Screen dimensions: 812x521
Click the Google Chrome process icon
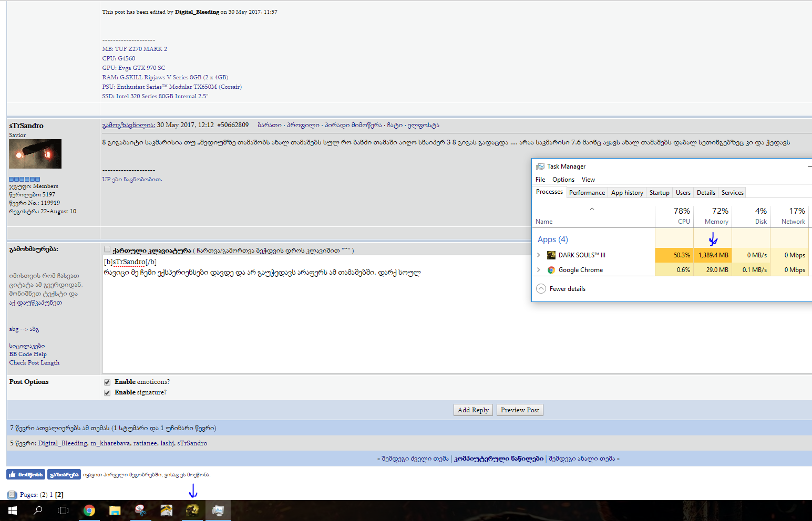551,270
